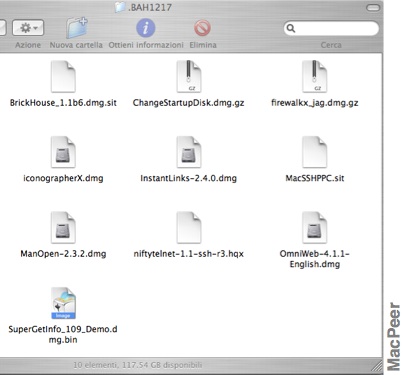The image size is (404, 375).
Task: Select iconographerX.dmg disk image icon
Action: tap(63, 152)
